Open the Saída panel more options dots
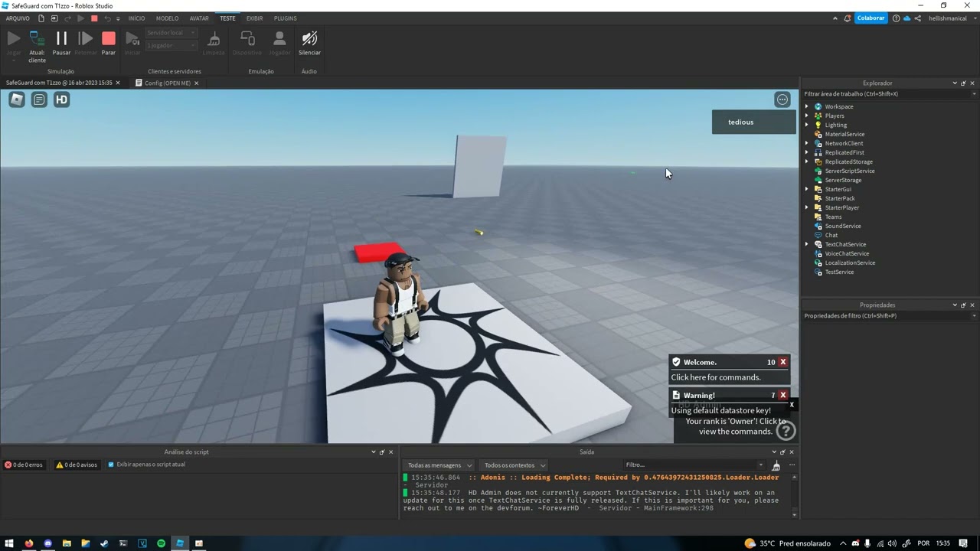 click(x=792, y=465)
